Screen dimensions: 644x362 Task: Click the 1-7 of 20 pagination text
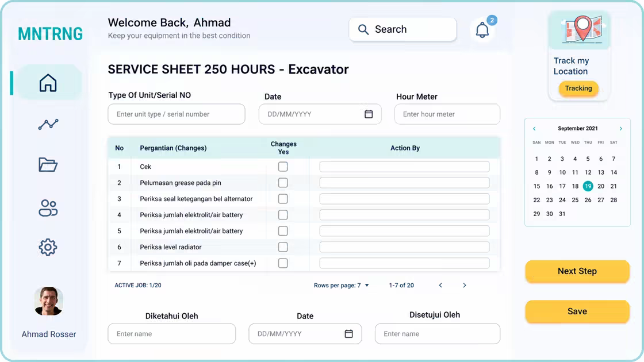[x=401, y=285]
